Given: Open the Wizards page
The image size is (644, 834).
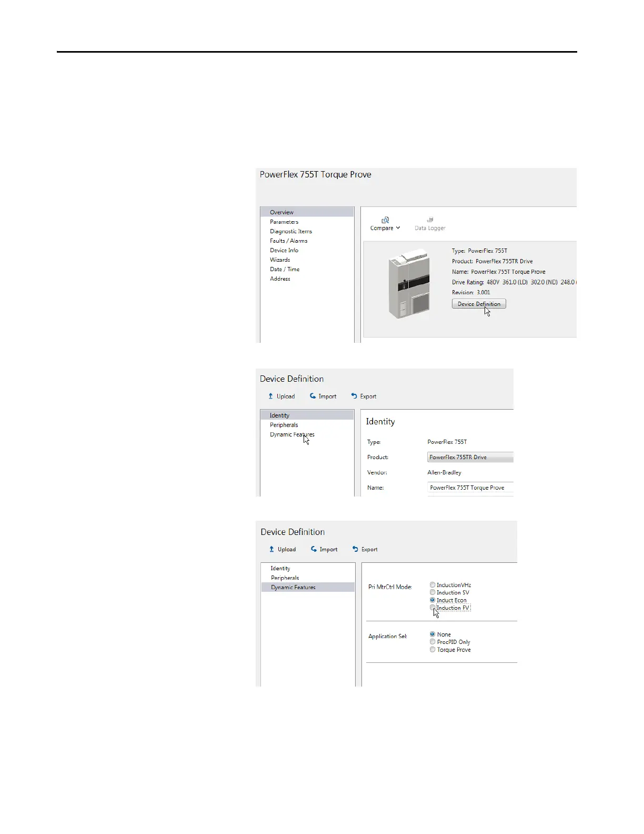Looking at the screenshot, I should click(280, 260).
